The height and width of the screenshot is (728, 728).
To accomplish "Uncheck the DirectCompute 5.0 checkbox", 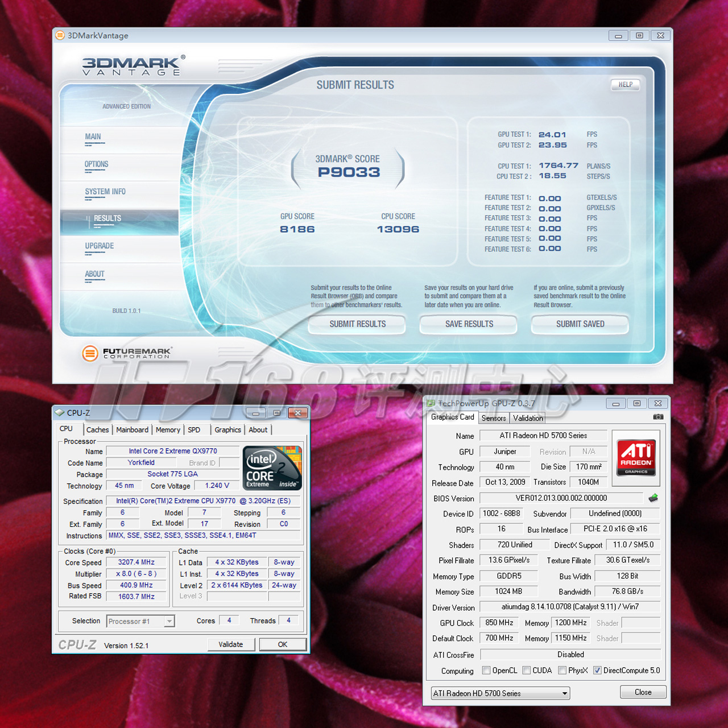I will tap(597, 671).
